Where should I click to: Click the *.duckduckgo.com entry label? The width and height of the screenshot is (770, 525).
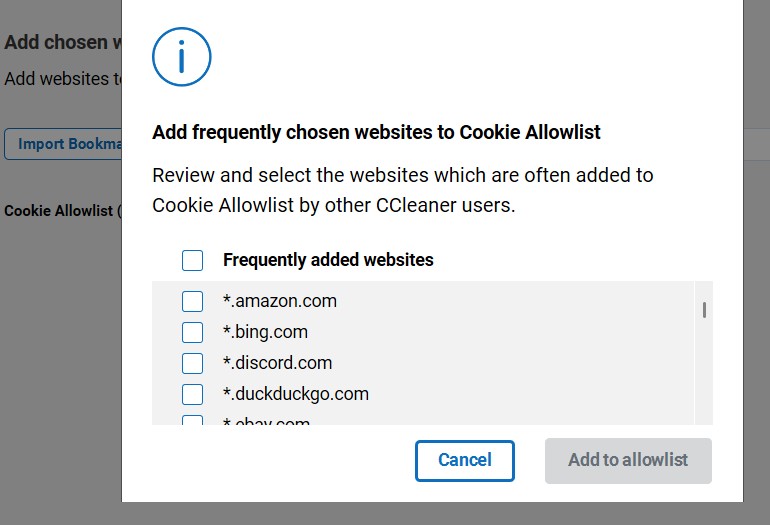click(296, 394)
